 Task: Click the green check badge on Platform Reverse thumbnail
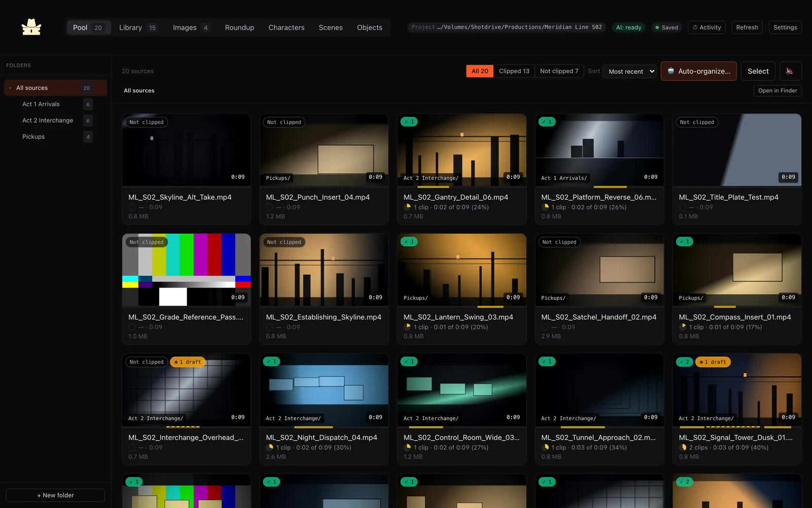tap(547, 122)
